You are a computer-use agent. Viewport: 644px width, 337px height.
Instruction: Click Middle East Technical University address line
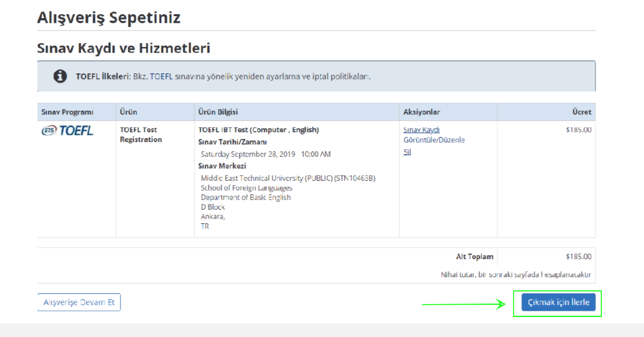point(288,178)
